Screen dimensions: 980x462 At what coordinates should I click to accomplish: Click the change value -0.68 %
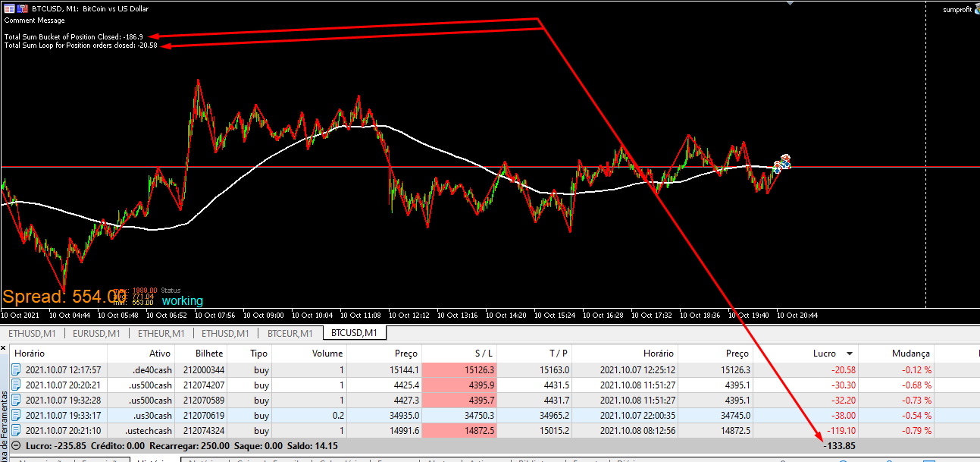point(916,385)
